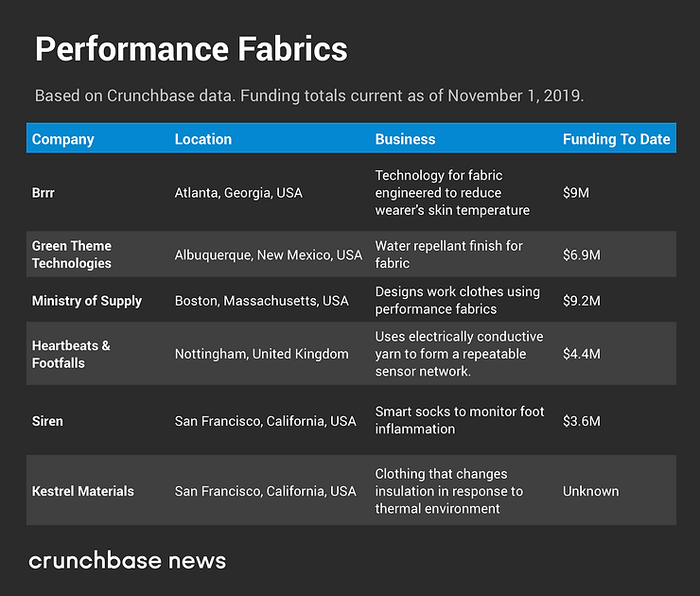Click the Company column header
Image resolution: width=700 pixels, height=596 pixels.
[63, 139]
